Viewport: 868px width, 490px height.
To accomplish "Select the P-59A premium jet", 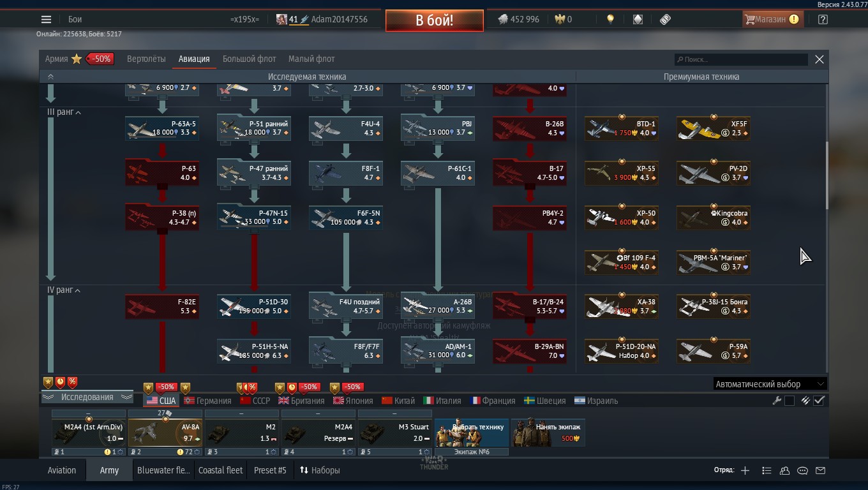I will coord(714,351).
